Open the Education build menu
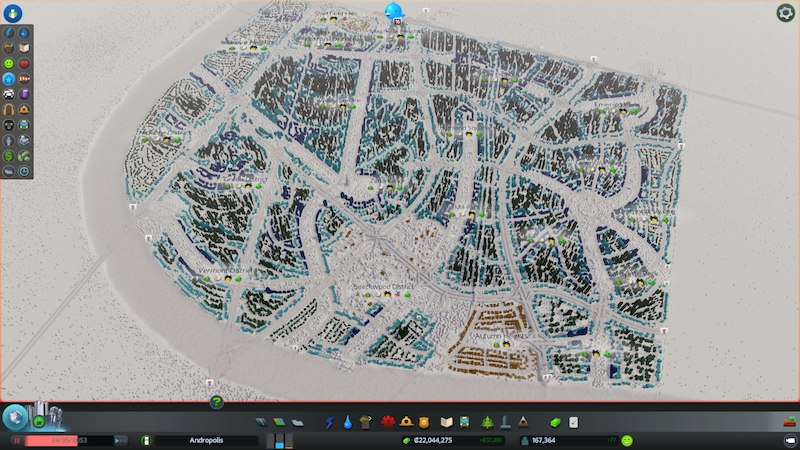The height and width of the screenshot is (450, 800). [x=447, y=422]
